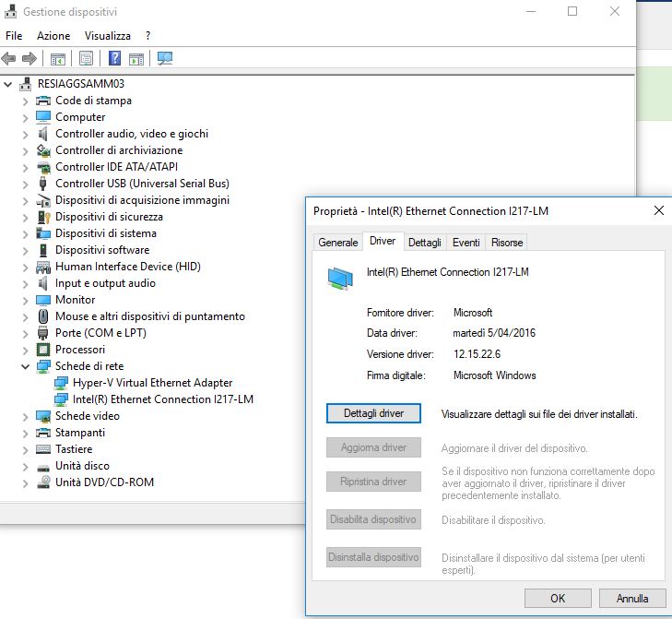Collapse the Schede di rete node
Screen dimensions: 672x619
click(25, 366)
